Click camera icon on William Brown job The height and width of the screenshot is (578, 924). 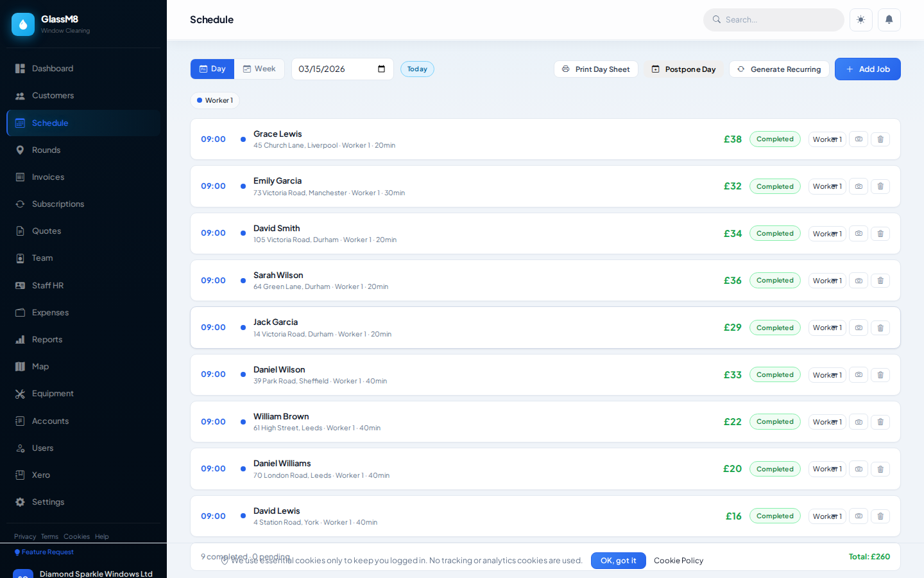(x=859, y=422)
